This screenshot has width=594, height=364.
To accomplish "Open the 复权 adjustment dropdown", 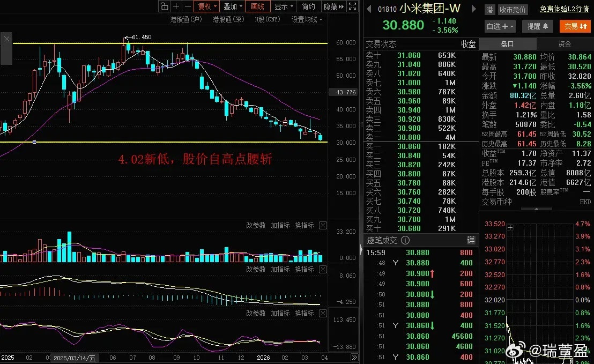I will pos(205,6).
